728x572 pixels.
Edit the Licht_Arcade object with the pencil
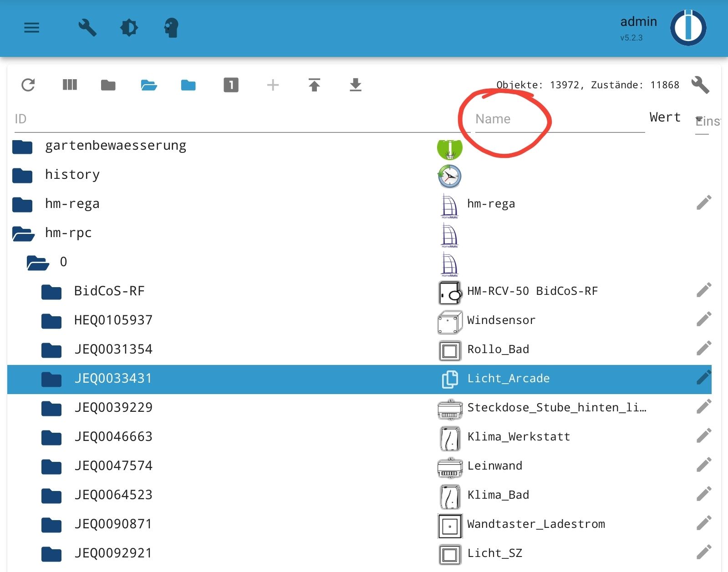click(704, 377)
